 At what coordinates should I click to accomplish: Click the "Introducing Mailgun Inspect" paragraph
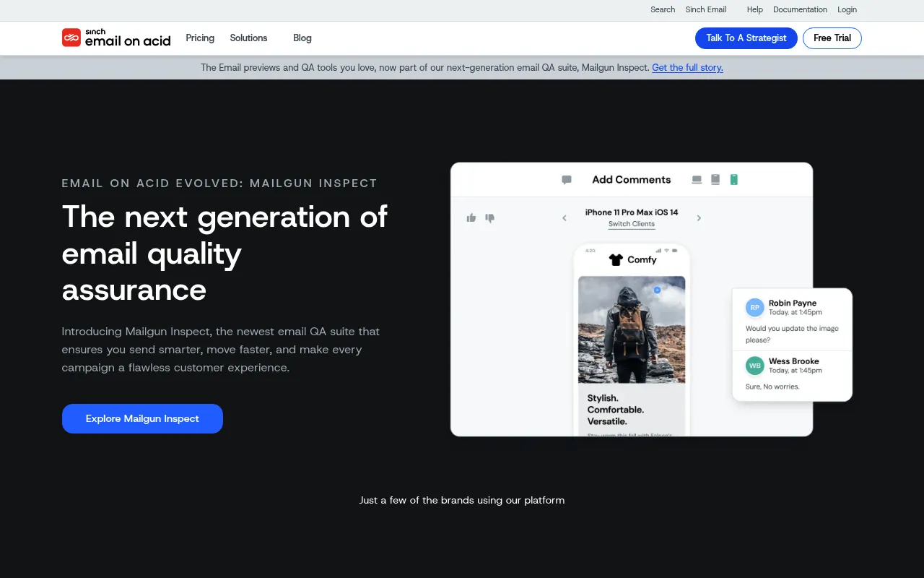point(221,350)
